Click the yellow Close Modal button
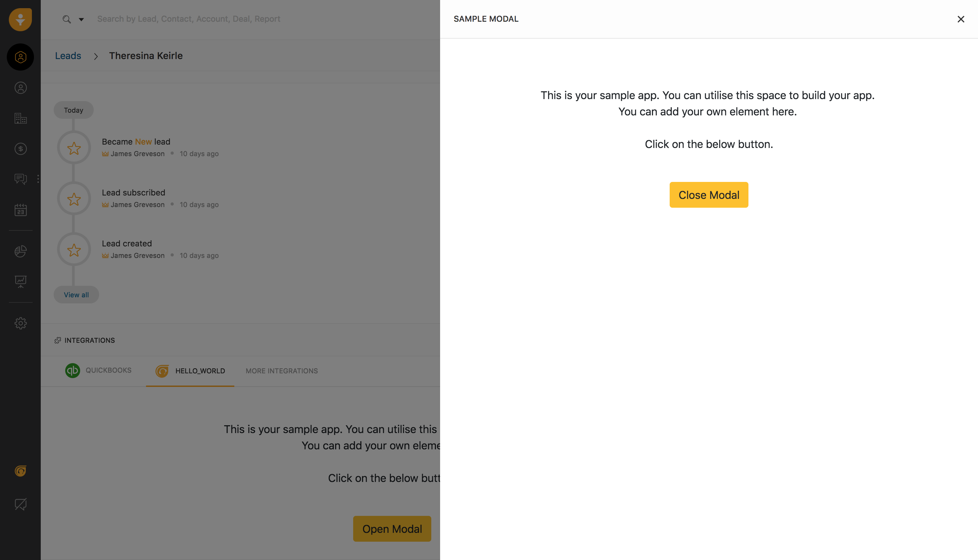The image size is (978, 560). tap(709, 194)
